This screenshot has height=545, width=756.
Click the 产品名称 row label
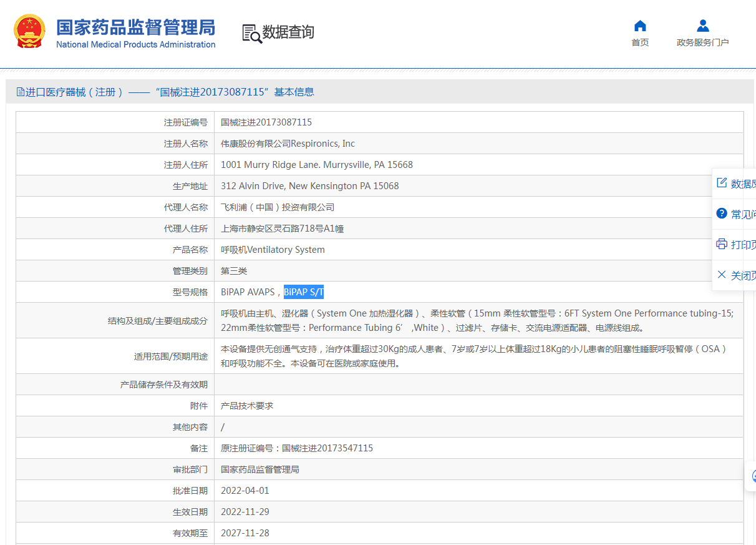[x=190, y=250]
